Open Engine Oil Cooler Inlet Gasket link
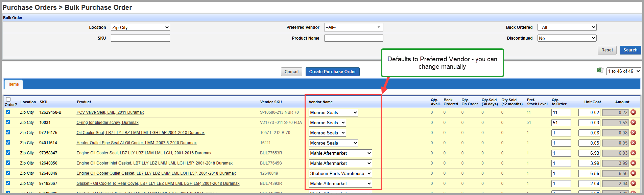 point(154,163)
